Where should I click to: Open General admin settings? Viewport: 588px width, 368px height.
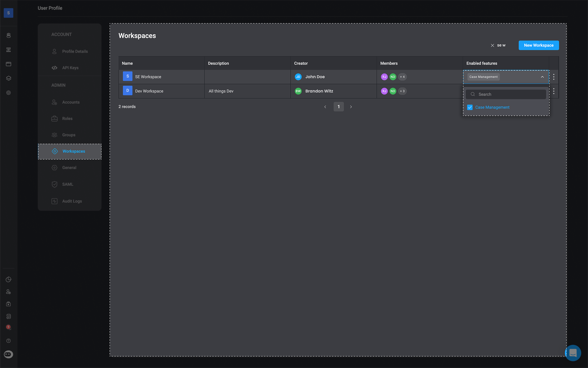(70, 168)
